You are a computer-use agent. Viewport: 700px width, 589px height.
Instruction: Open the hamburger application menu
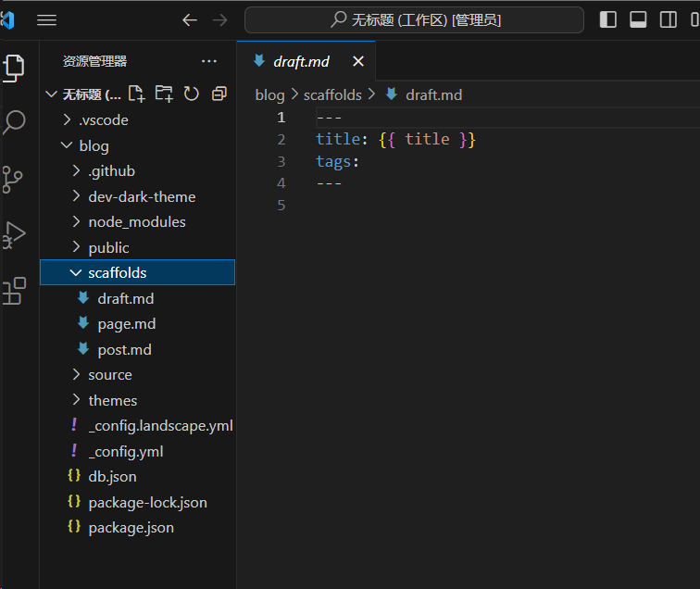pyautogui.click(x=46, y=20)
